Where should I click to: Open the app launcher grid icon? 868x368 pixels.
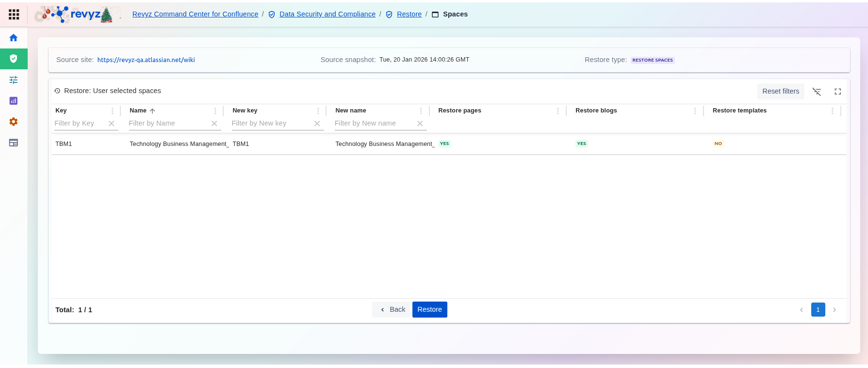(x=14, y=15)
